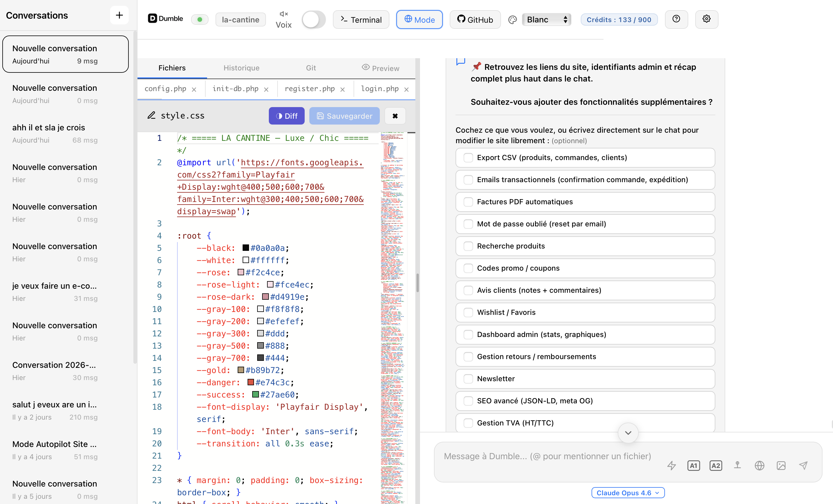833x504 pixels.
Task: Enable the Wishlist / Favoris option
Action: [468, 312]
